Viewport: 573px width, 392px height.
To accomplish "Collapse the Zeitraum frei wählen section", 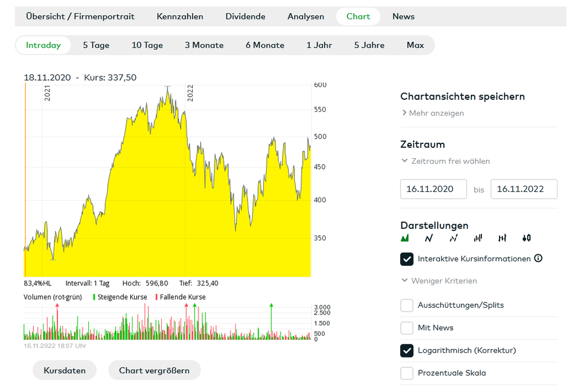I will 446,161.
